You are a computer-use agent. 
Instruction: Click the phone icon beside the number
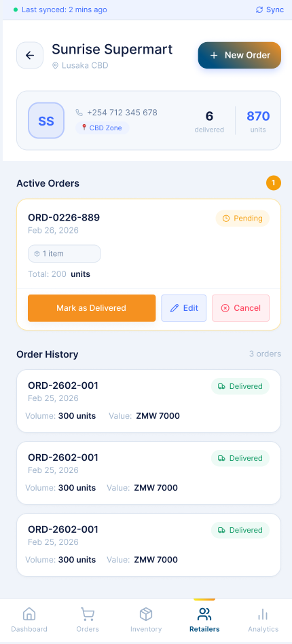click(x=79, y=113)
